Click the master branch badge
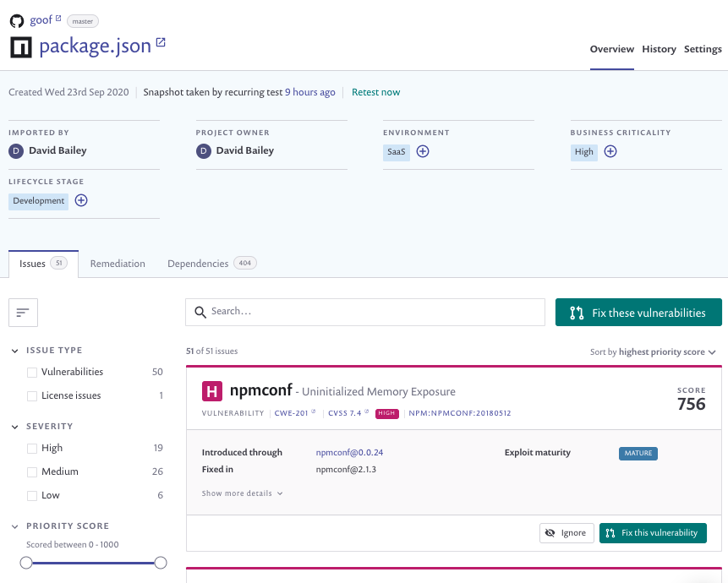The image size is (728, 583). pyautogui.click(x=83, y=21)
